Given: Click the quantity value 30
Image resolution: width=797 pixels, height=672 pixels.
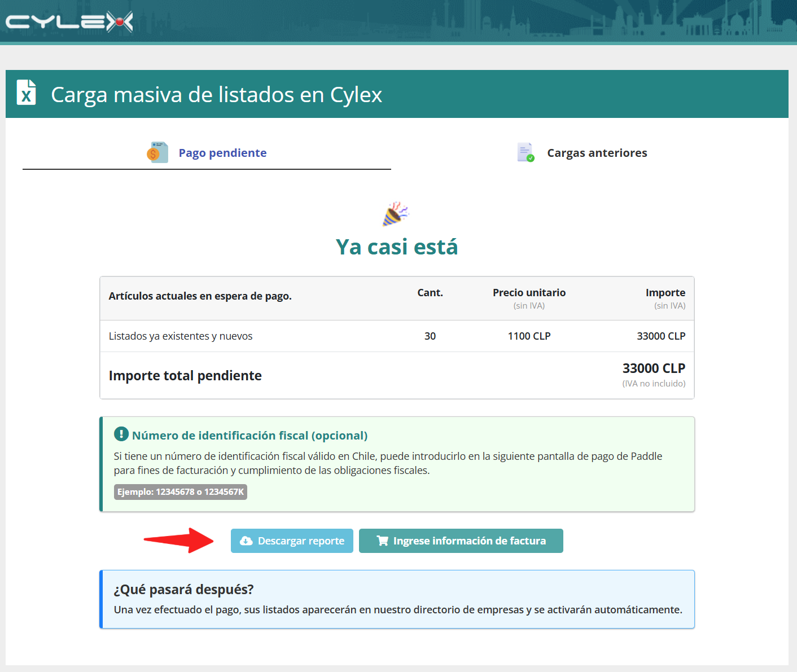Looking at the screenshot, I should [430, 336].
